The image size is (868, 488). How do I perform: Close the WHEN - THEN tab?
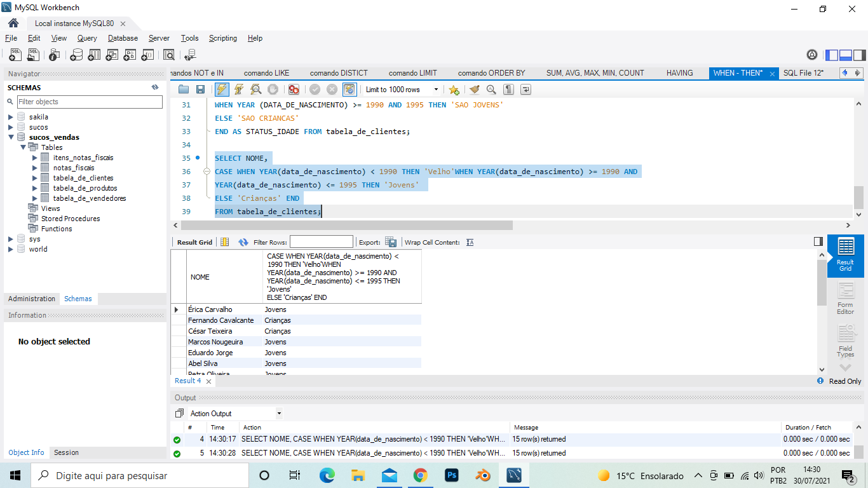(772, 74)
